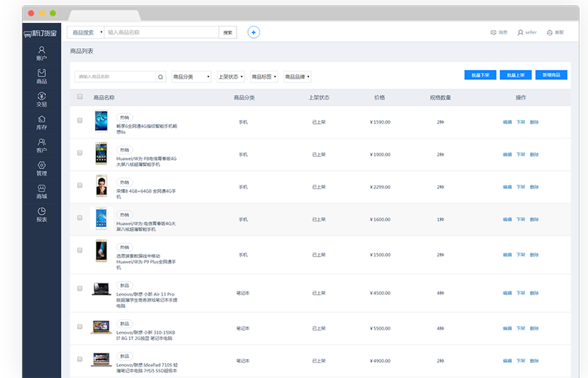Screen dimensions: 588x378
Task: Click the magnifier icon in list filter
Action: pos(161,77)
